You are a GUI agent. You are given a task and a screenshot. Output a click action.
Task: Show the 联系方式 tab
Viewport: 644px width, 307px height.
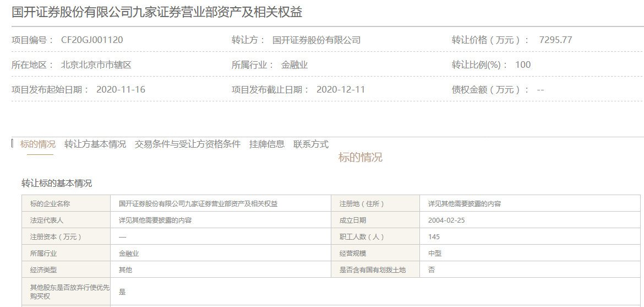(310, 144)
